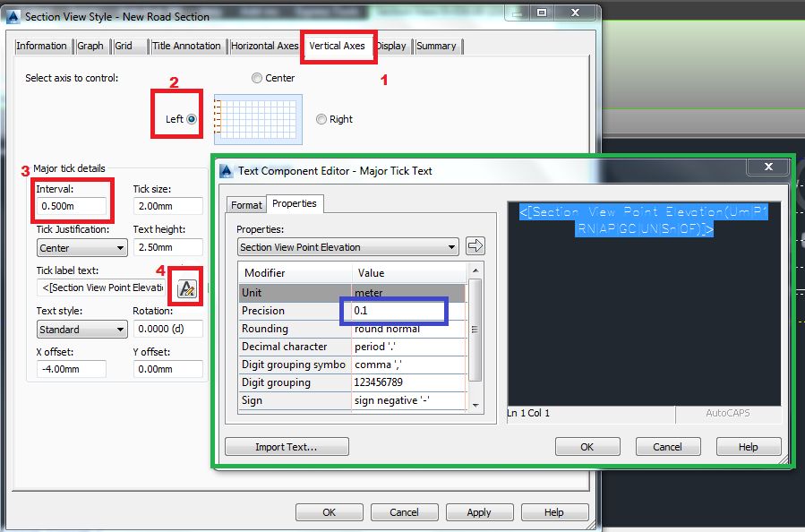Select the Right axis radio button
Viewport: 805px width, 532px height.
tap(320, 118)
